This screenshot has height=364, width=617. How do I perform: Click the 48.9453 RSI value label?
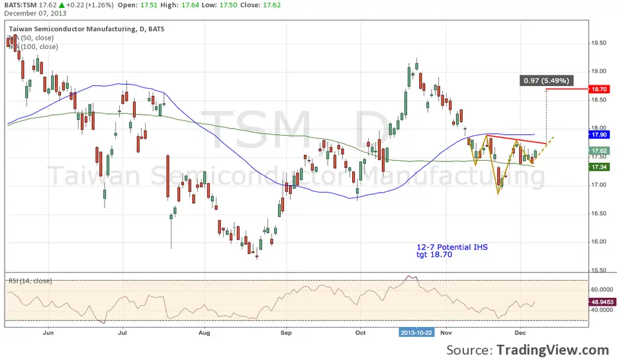coord(601,302)
